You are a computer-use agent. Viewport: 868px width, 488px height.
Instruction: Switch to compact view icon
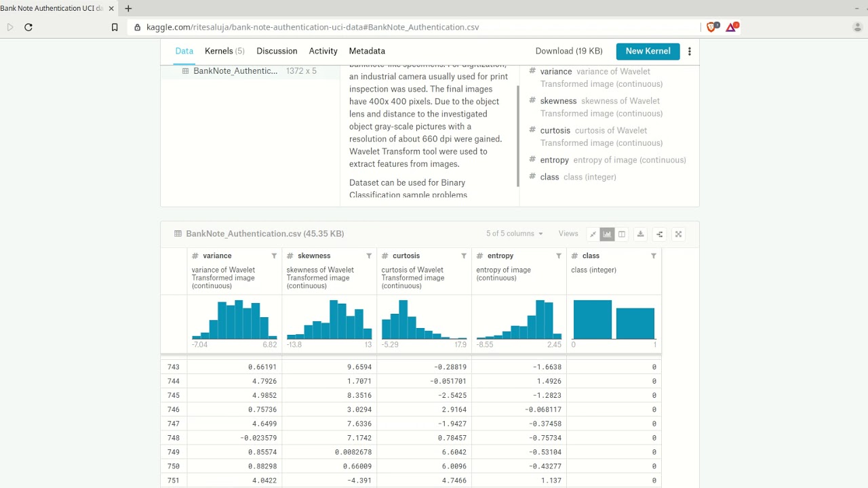[593, 234]
